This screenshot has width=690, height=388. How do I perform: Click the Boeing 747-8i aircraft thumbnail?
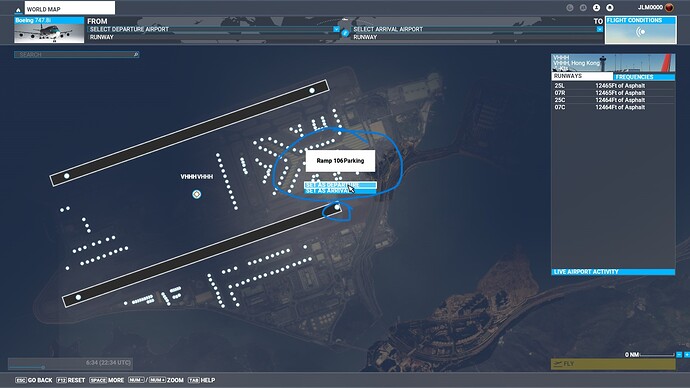(x=49, y=30)
